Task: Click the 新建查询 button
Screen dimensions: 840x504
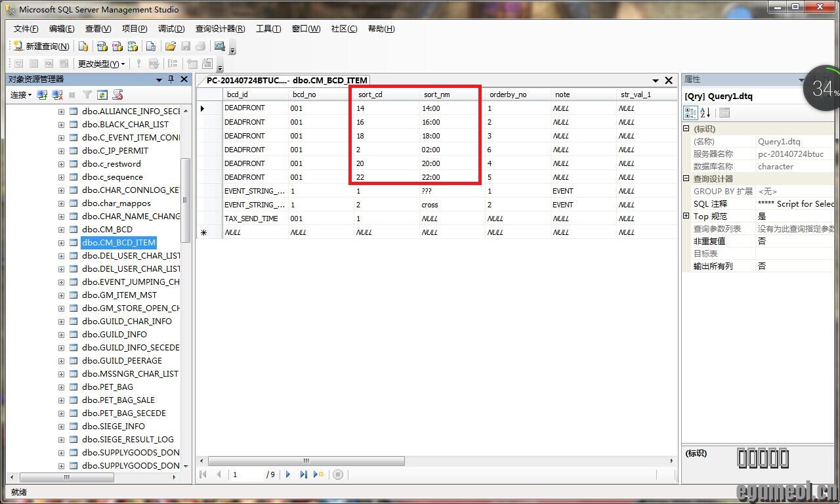Action: click(x=41, y=47)
